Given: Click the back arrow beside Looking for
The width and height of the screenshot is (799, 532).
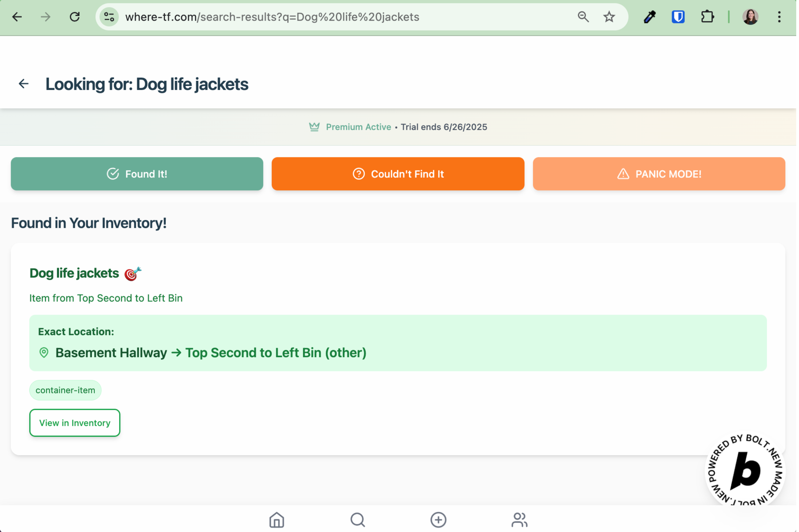Looking at the screenshot, I should tap(23, 84).
